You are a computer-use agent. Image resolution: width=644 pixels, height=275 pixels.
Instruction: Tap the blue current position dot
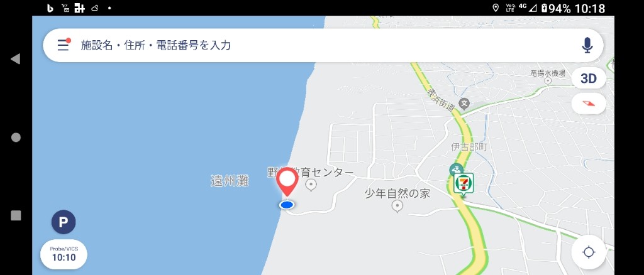[287, 205]
